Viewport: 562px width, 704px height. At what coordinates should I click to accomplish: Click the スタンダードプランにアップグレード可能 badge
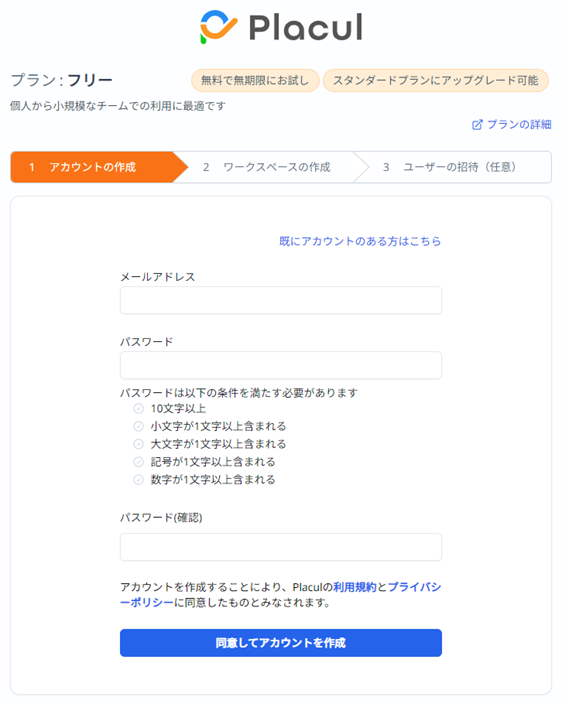tap(435, 80)
